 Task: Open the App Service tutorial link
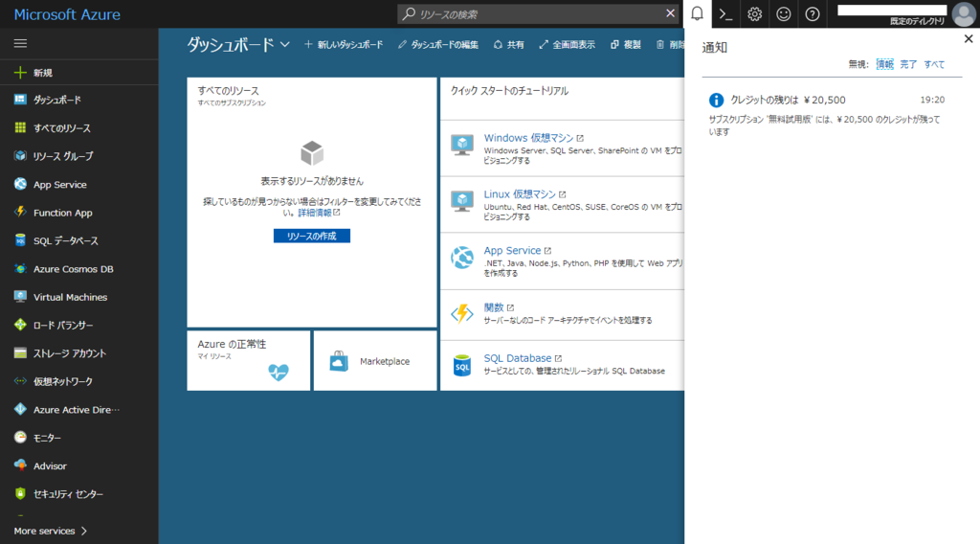(513, 251)
